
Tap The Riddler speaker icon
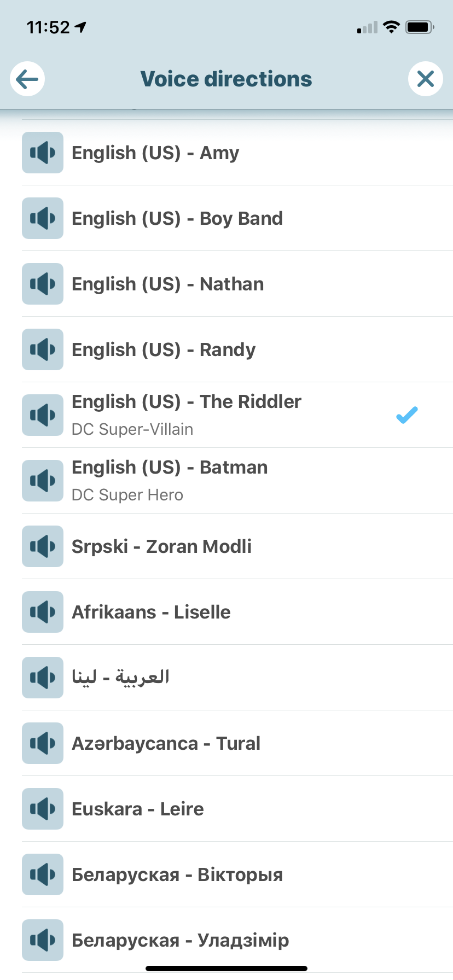(x=43, y=415)
